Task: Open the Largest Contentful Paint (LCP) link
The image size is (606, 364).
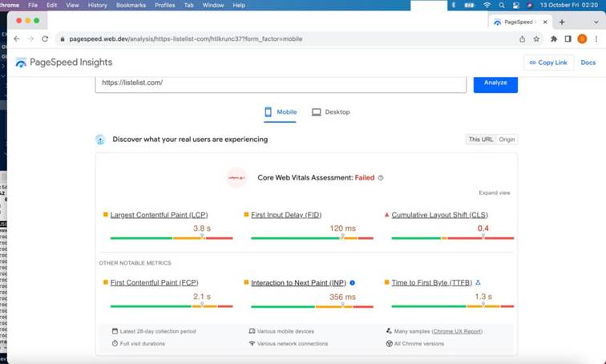Action: point(160,215)
